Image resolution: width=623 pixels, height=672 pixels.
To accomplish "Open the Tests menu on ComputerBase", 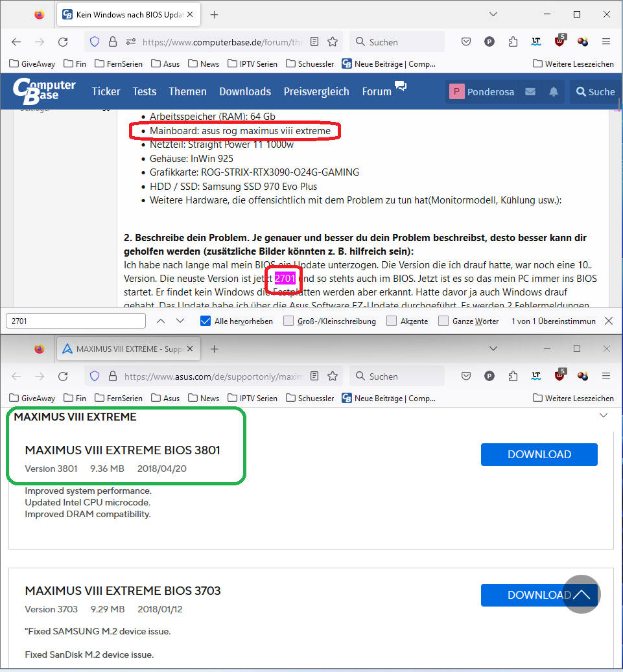I will tap(145, 91).
